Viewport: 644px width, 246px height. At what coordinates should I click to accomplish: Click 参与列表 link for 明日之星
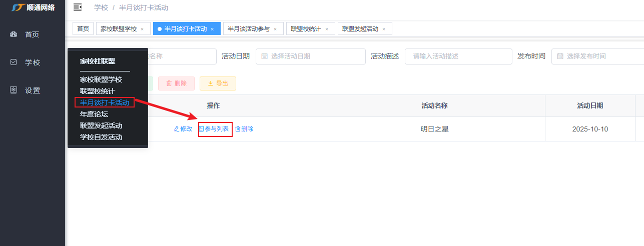pos(215,129)
